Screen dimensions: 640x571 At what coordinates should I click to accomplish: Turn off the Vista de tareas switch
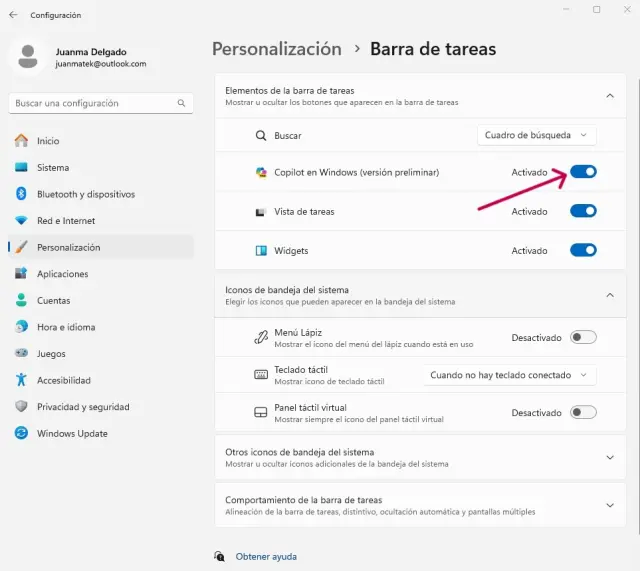[583, 211]
